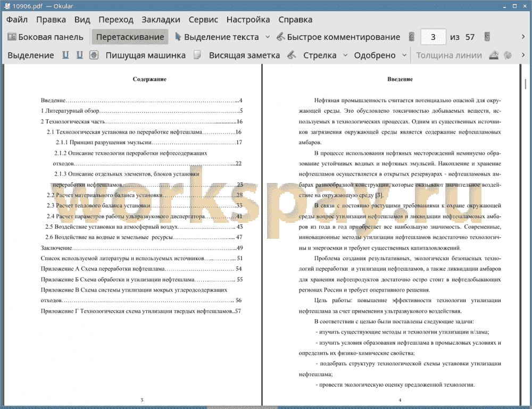Open the Файл menu
The image size is (532, 409).
click(x=17, y=20)
